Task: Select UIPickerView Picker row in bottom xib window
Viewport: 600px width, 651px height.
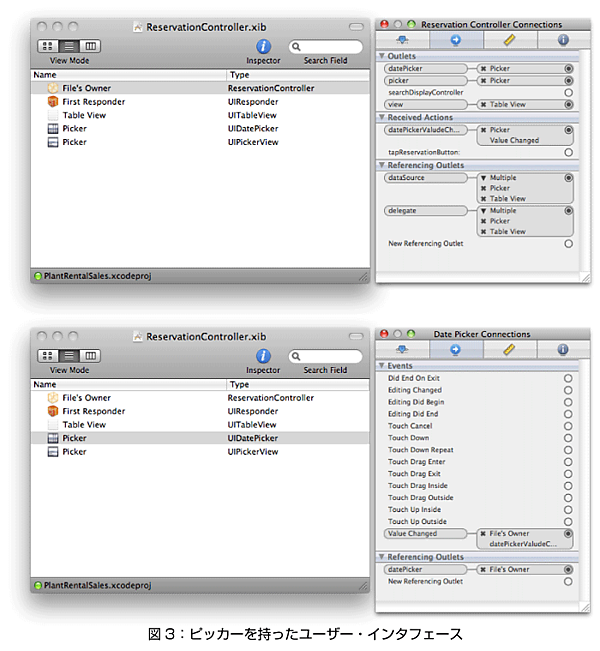Action: [x=200, y=452]
